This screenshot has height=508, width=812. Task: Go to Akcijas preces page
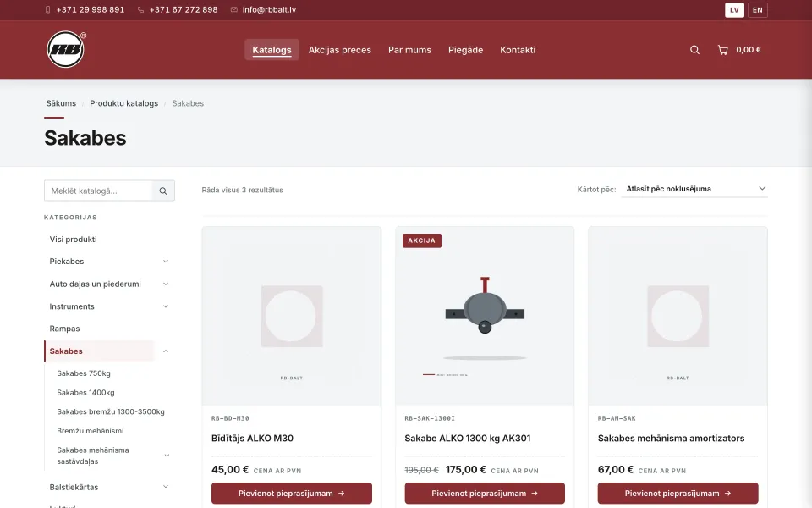click(340, 50)
